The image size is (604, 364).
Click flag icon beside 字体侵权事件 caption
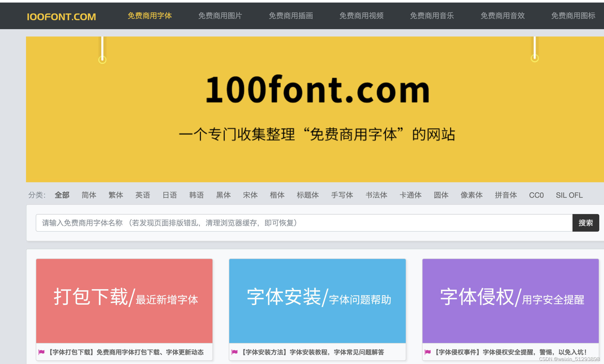(428, 352)
